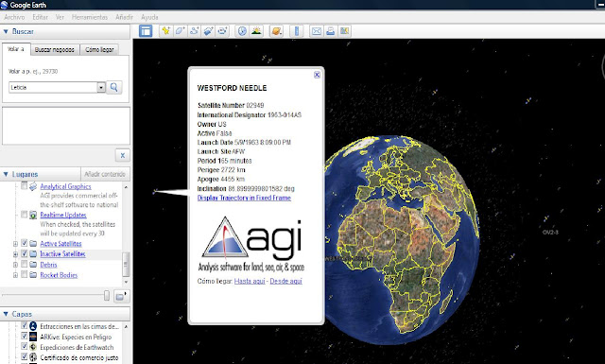Screen dimensions: 605x364
Task: Open the planet switcher (Saturn icon)
Action: [277, 31]
